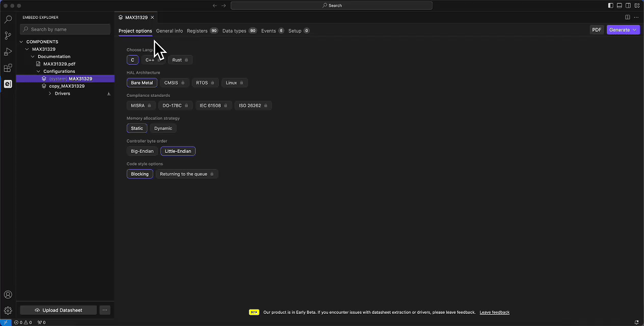Choose Dynamic memory allocation strategy
644x326 pixels.
coord(163,128)
